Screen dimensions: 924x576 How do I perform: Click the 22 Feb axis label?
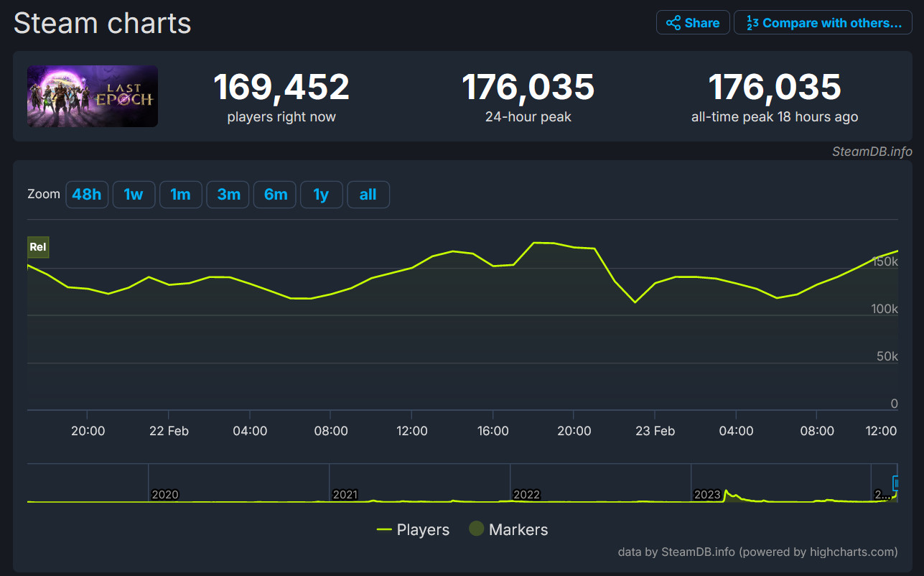[169, 431]
